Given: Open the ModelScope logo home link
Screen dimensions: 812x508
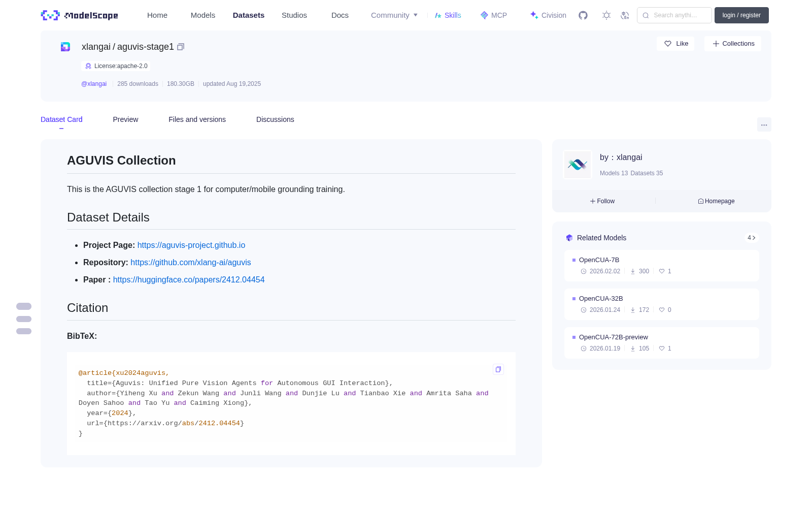Looking at the screenshot, I should click(80, 15).
